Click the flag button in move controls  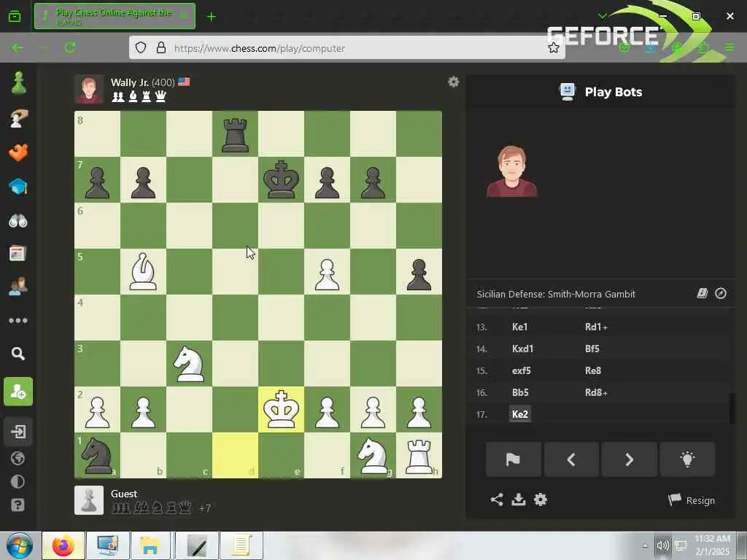tap(513, 459)
